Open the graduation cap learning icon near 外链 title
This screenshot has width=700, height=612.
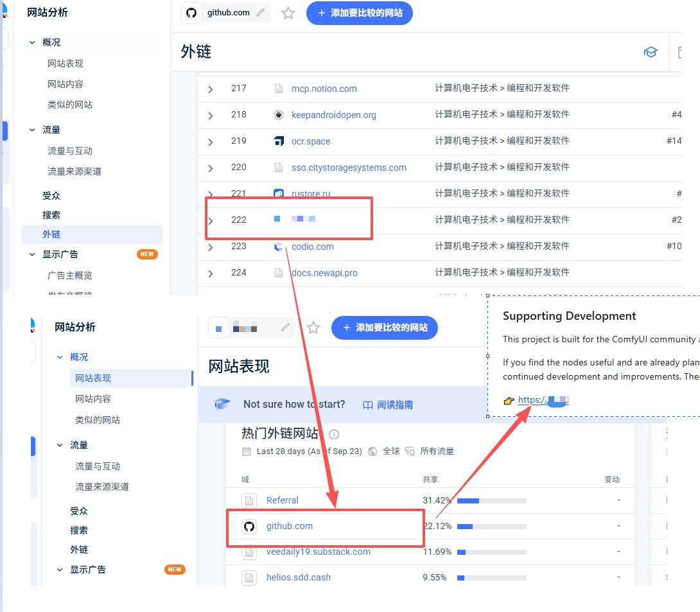click(651, 52)
